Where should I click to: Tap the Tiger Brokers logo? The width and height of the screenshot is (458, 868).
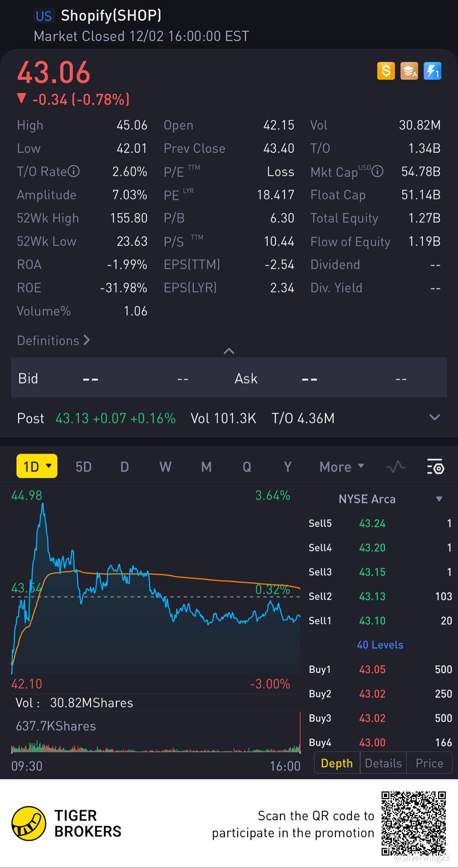click(28, 823)
